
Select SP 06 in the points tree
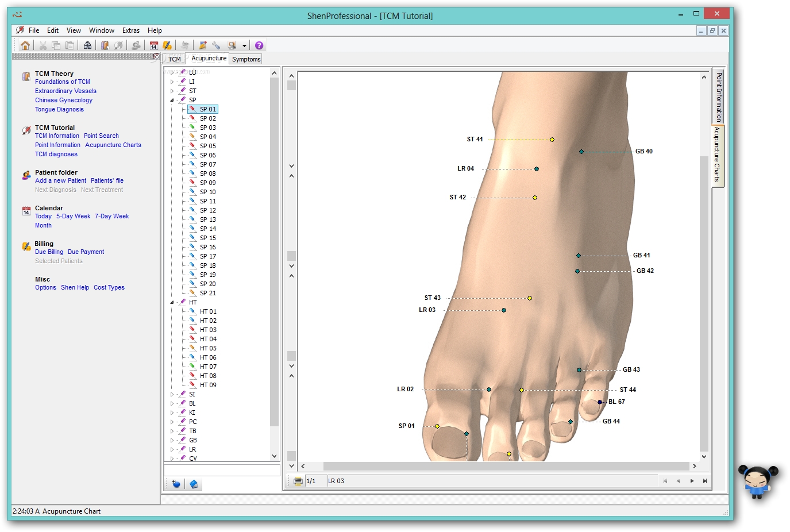[x=208, y=155]
